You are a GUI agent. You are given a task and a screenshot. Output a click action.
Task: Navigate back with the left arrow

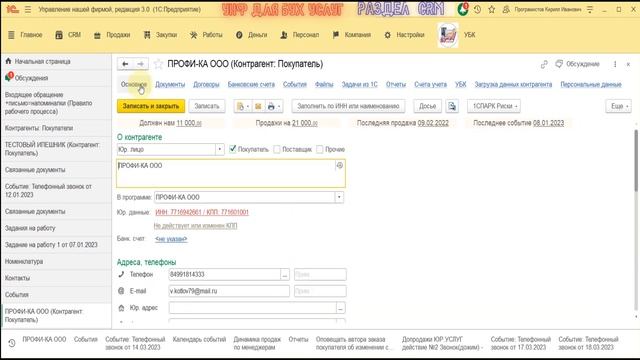pos(125,64)
